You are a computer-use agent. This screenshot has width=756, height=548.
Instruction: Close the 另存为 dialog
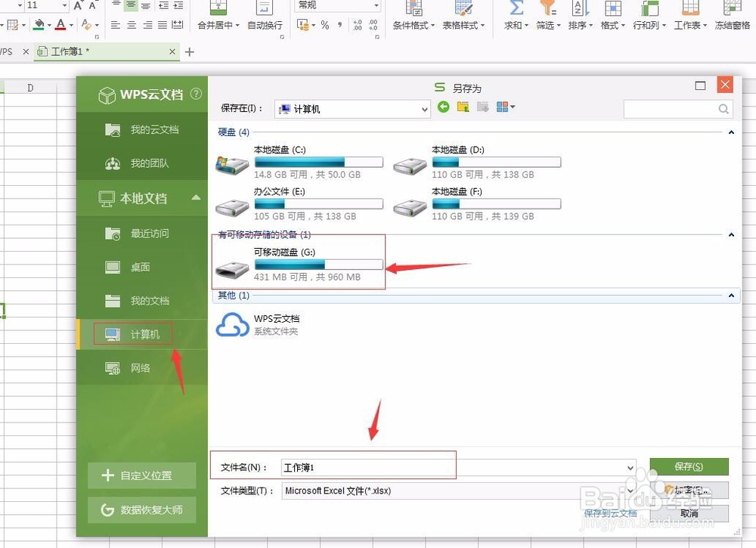[725, 85]
